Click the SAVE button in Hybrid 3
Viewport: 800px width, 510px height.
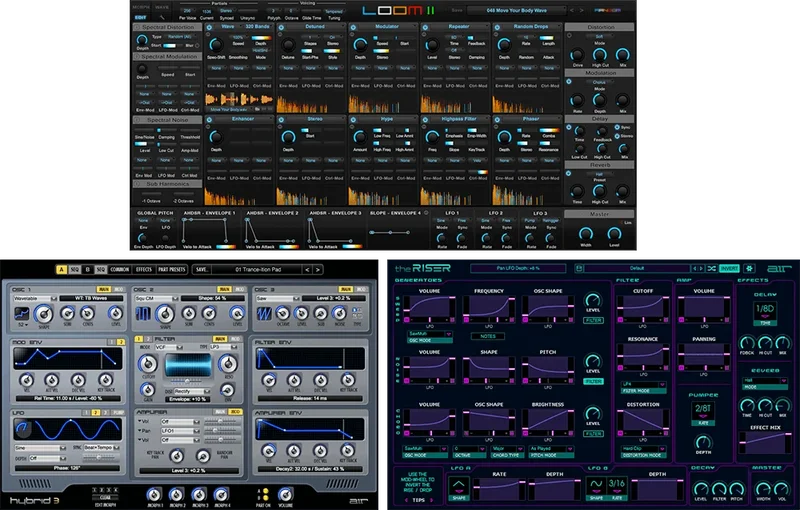[x=202, y=270]
